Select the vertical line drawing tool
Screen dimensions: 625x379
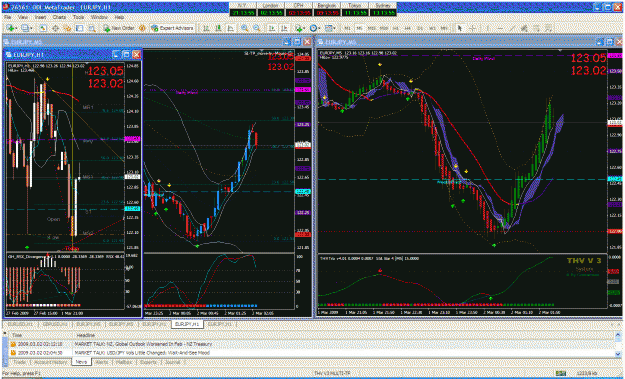pos(487,28)
